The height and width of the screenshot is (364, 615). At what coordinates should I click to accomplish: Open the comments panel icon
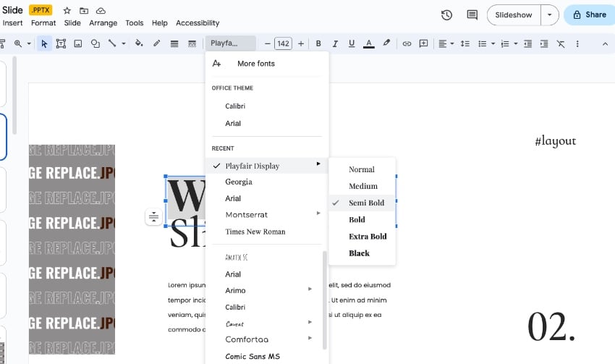coord(472,14)
